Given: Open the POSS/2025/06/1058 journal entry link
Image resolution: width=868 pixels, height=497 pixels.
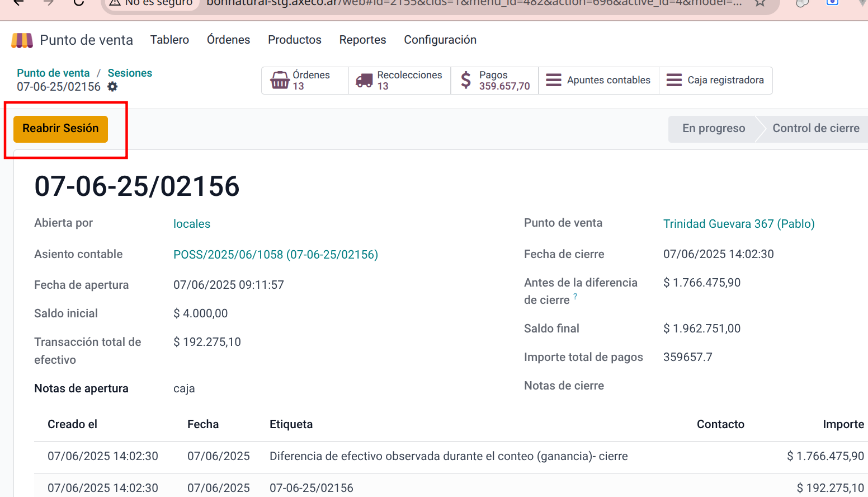Looking at the screenshot, I should pos(275,255).
